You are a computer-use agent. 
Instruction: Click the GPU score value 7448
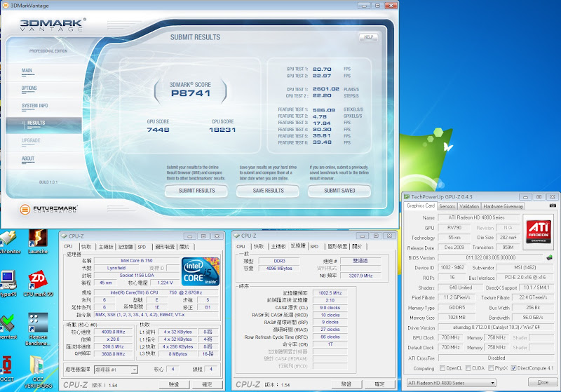[158, 130]
